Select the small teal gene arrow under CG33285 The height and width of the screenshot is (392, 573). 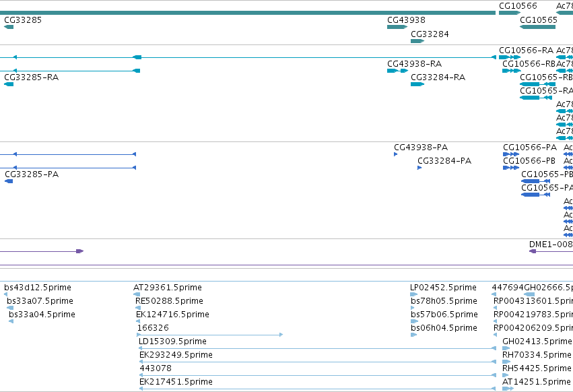(9, 27)
